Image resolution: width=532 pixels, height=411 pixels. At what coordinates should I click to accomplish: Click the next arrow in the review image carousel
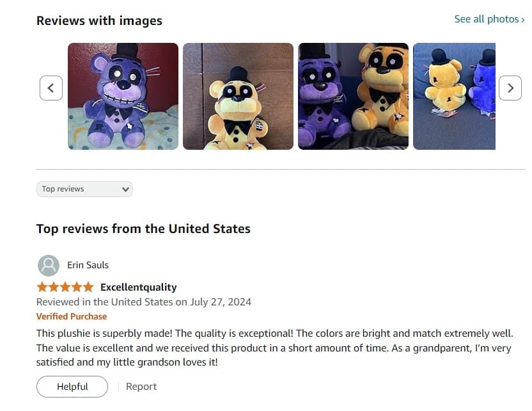coord(510,88)
